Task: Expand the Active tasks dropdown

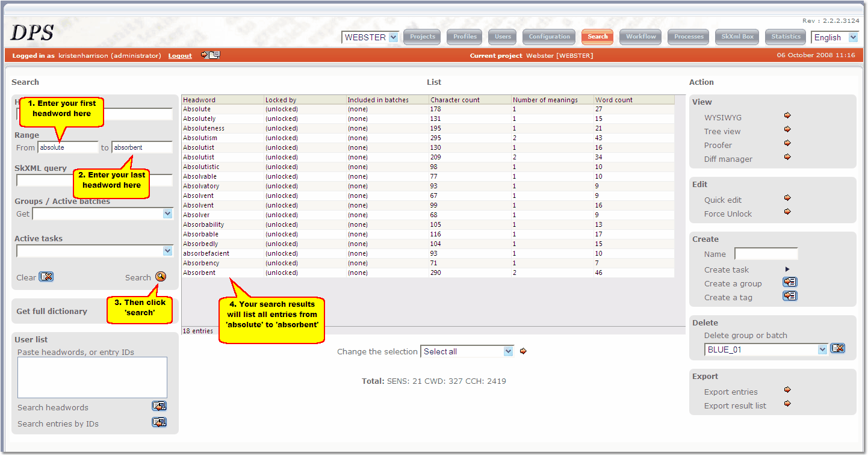Action: tap(95, 251)
